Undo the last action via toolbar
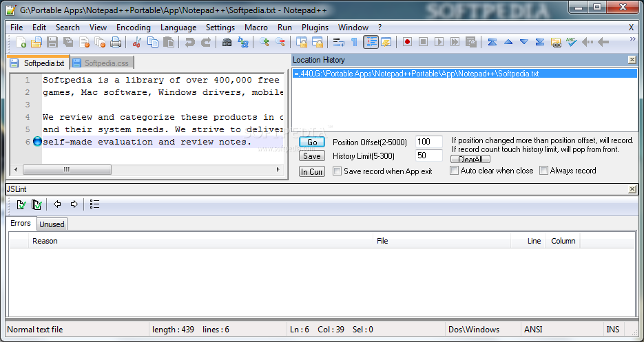 pos(189,42)
